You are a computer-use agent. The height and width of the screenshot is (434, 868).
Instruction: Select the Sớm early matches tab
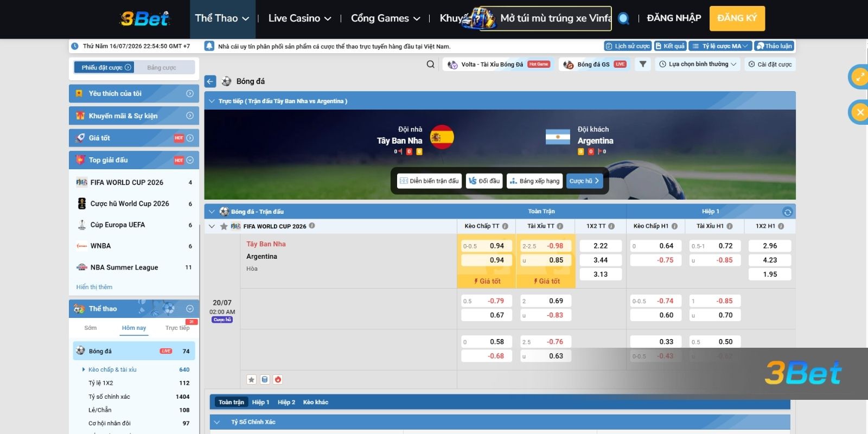(91, 328)
